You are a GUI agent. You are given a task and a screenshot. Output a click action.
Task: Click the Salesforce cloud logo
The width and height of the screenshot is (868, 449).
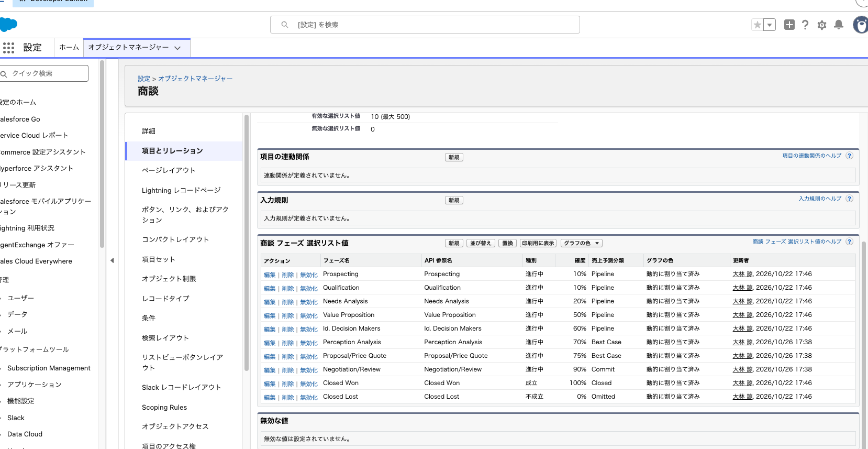(x=8, y=25)
